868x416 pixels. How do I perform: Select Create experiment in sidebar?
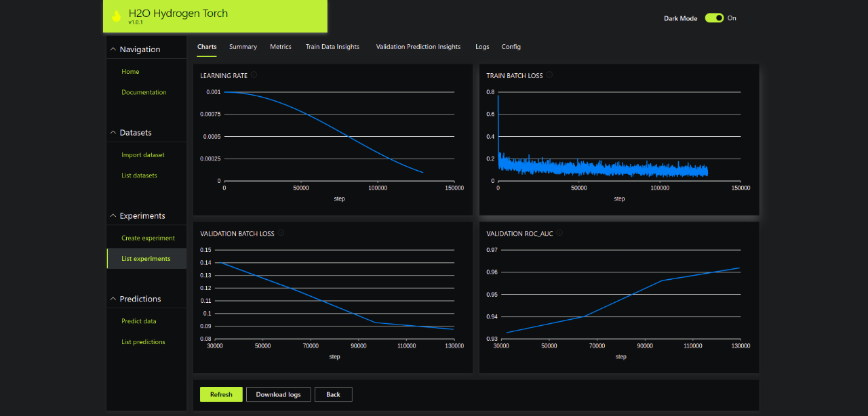(x=148, y=238)
